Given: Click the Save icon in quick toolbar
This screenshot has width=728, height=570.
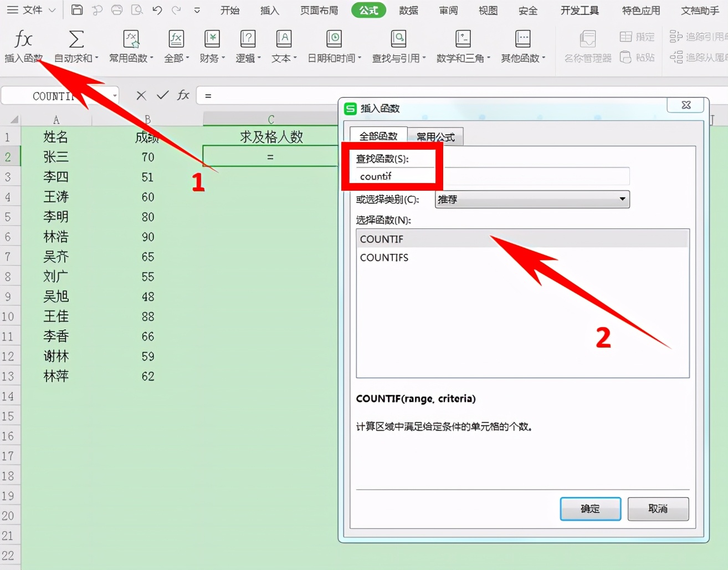Looking at the screenshot, I should tap(77, 10).
